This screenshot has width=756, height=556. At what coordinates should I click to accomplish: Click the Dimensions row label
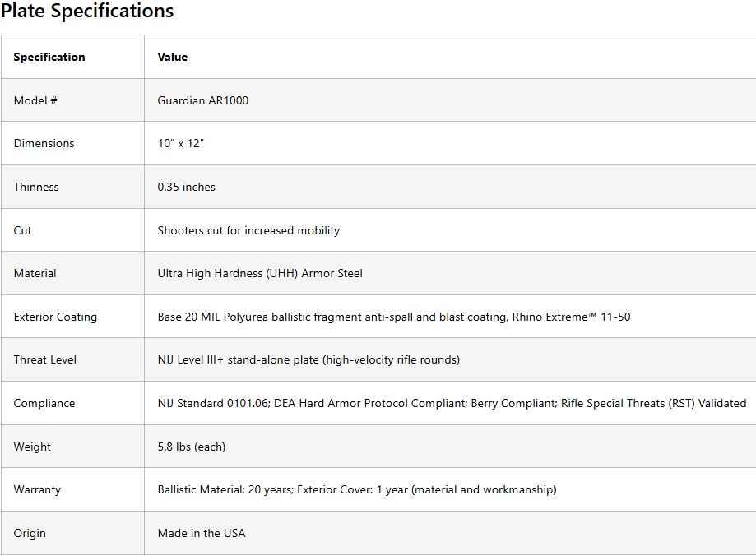(x=44, y=143)
